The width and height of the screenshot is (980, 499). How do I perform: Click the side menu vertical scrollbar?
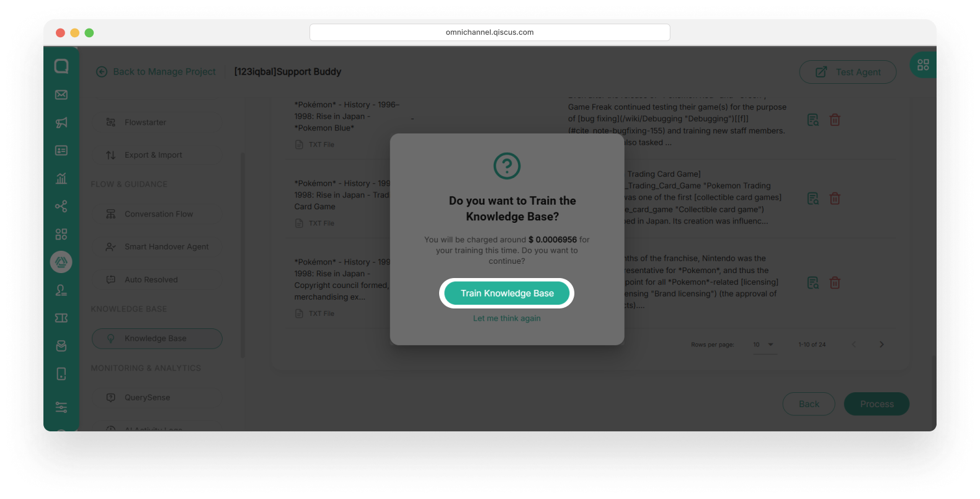click(243, 254)
